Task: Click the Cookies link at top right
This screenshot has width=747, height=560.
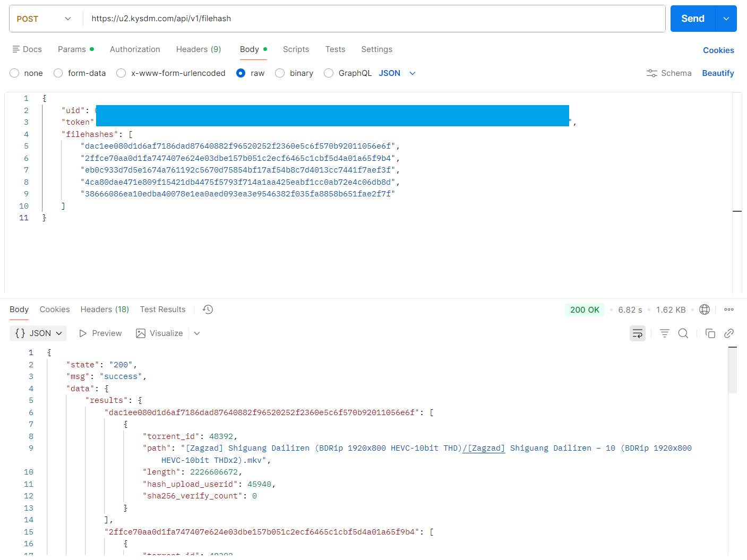Action: [x=718, y=50]
